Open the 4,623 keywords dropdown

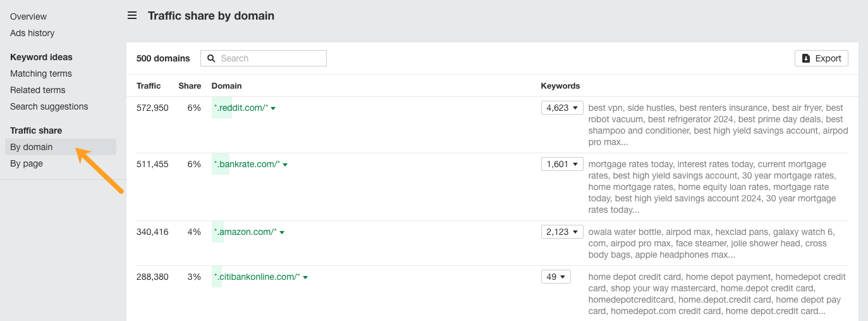[562, 108]
